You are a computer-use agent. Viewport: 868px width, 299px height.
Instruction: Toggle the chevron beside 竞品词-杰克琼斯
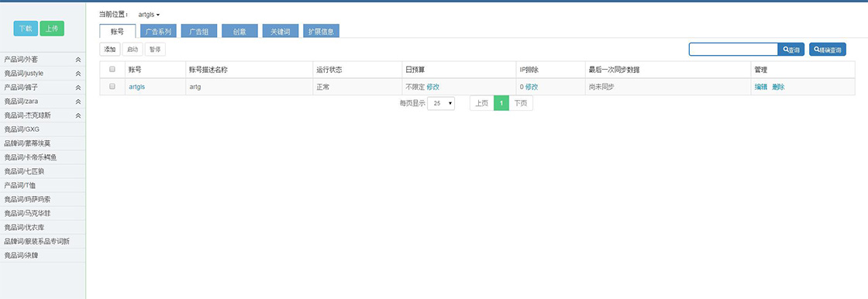click(78, 115)
